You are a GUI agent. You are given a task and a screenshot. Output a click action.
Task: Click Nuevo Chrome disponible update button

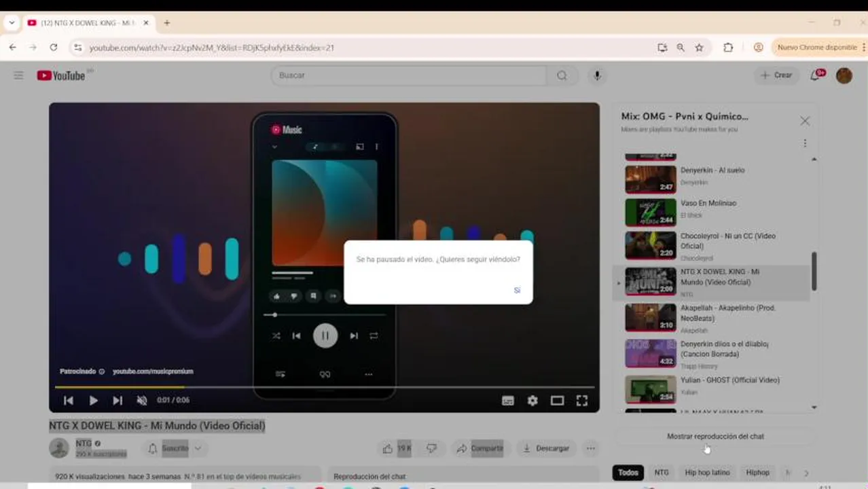click(x=818, y=48)
